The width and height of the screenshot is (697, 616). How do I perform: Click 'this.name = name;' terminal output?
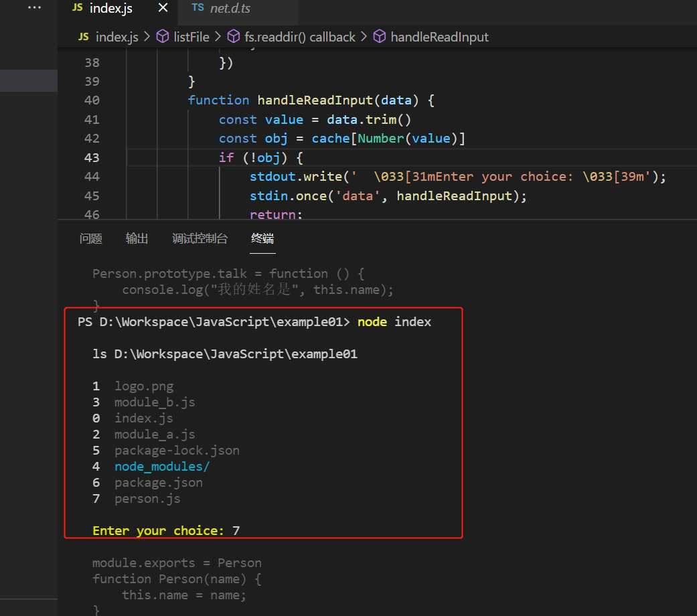coord(184,595)
